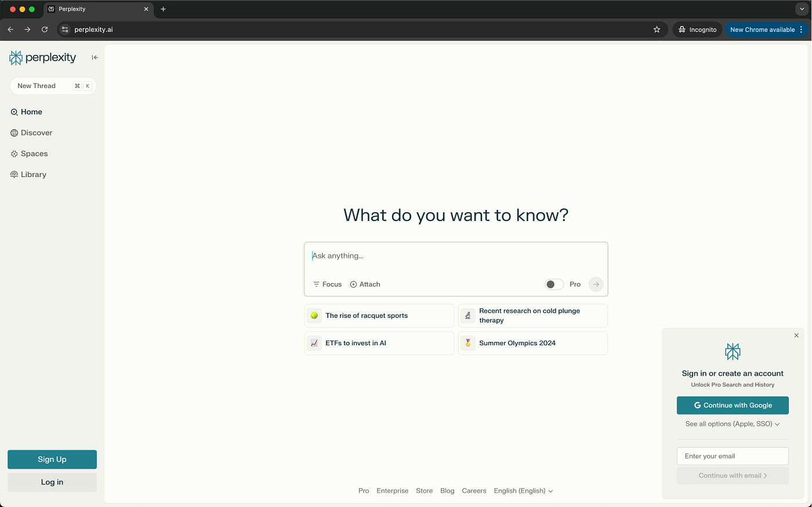
Task: Focus the Ask anything input box
Action: [456, 256]
